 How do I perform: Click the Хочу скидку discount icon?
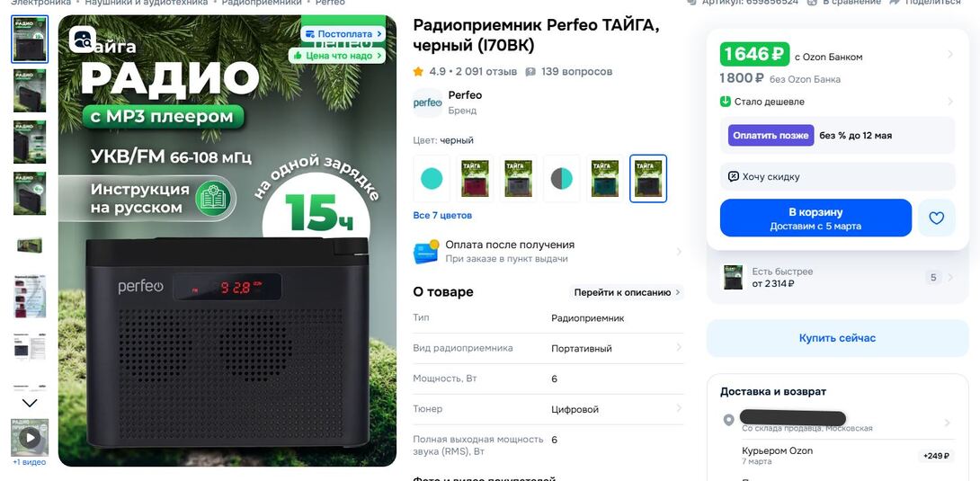[x=734, y=177]
